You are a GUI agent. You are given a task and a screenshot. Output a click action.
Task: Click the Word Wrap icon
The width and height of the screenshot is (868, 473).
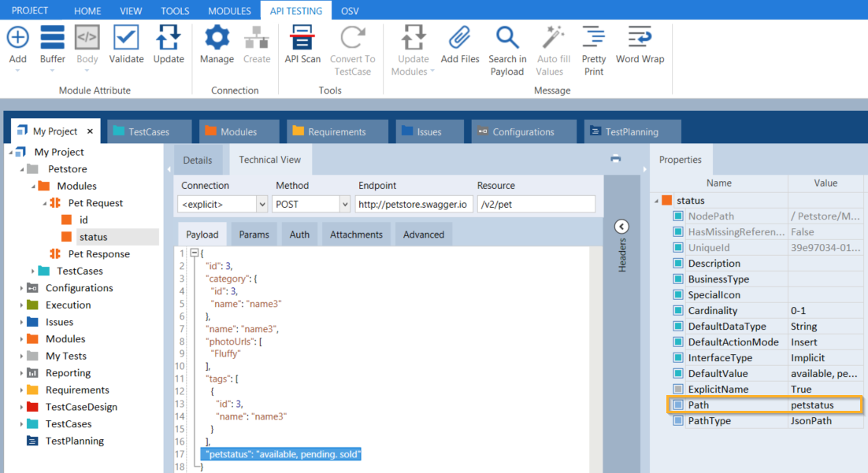(640, 38)
